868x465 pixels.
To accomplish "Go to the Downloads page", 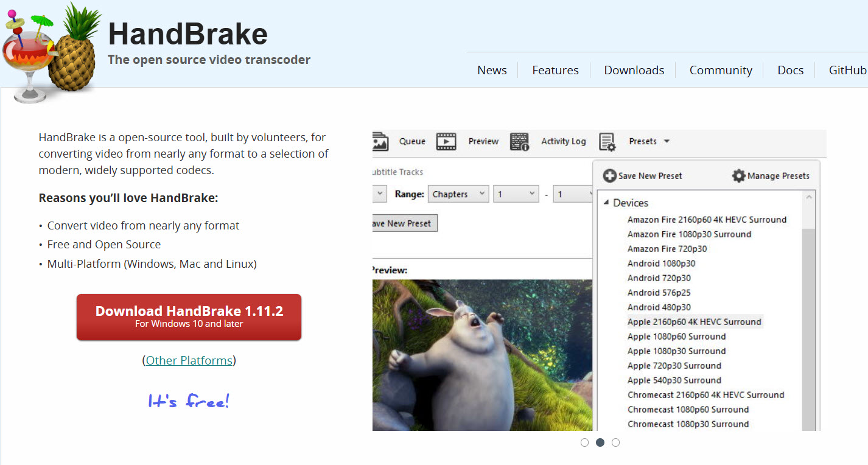I will click(634, 70).
